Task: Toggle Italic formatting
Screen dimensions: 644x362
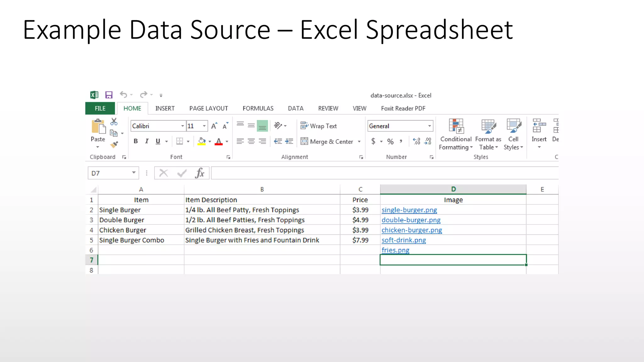Action: tap(147, 141)
